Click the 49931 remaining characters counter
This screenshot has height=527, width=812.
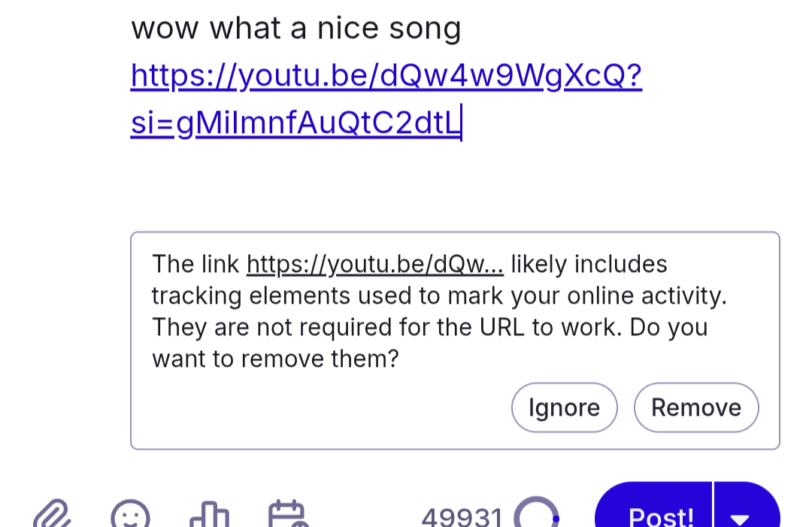point(462,516)
